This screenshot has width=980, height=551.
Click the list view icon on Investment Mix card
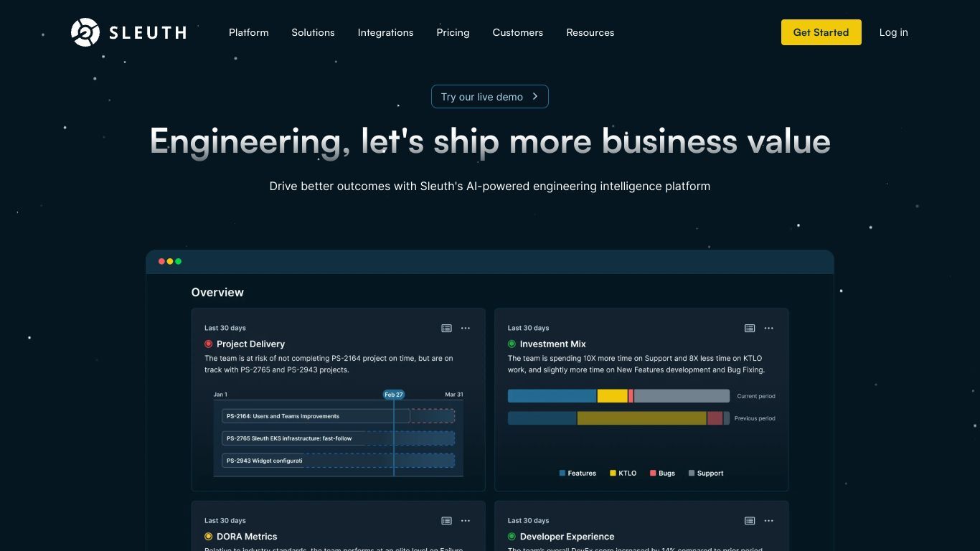tap(750, 328)
